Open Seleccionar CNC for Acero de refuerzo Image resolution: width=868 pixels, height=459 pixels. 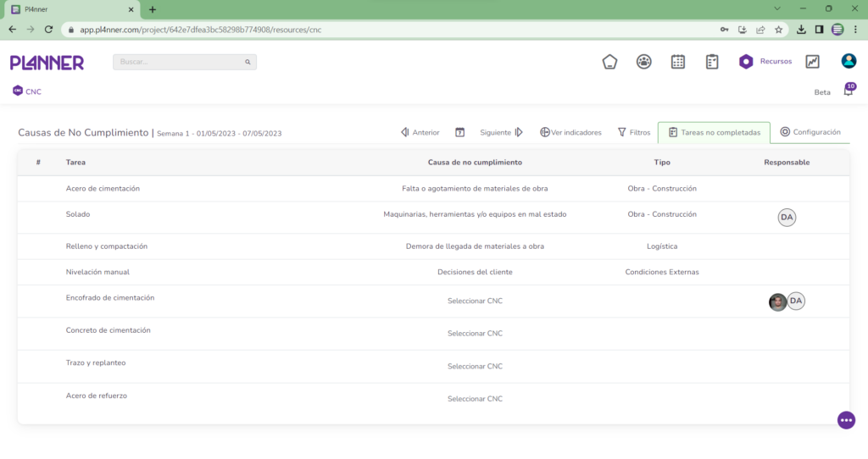pos(475,399)
